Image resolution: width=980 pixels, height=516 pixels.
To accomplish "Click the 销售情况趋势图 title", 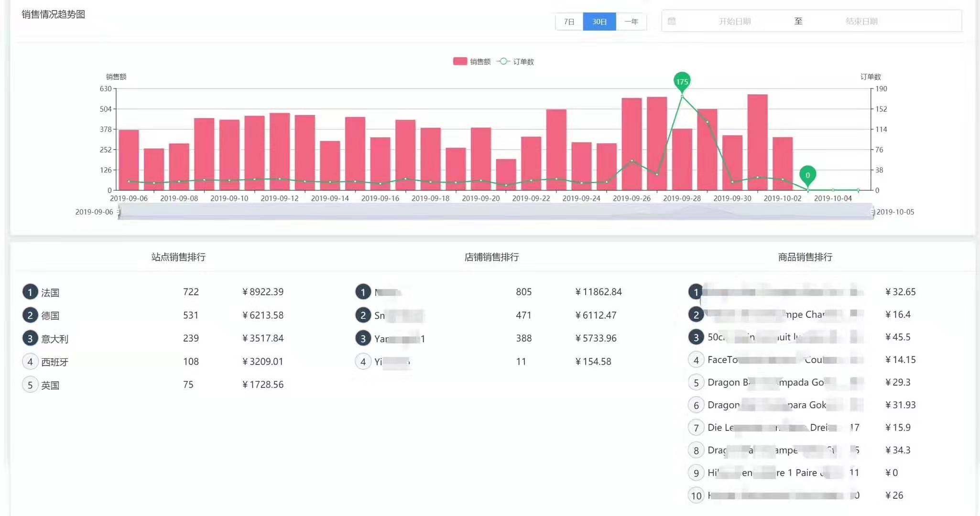I will (x=54, y=14).
